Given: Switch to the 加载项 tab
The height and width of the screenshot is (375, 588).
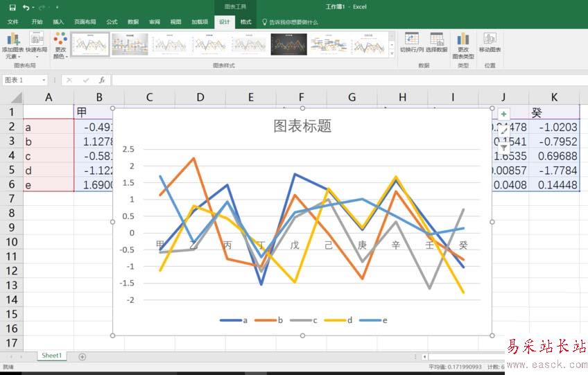Looking at the screenshot, I should (200, 22).
